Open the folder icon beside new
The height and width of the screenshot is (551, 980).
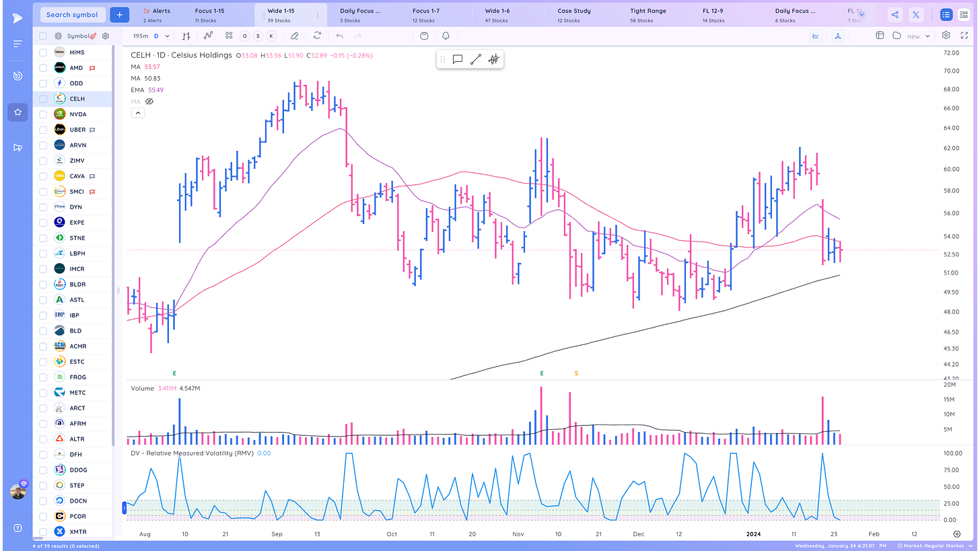point(897,36)
